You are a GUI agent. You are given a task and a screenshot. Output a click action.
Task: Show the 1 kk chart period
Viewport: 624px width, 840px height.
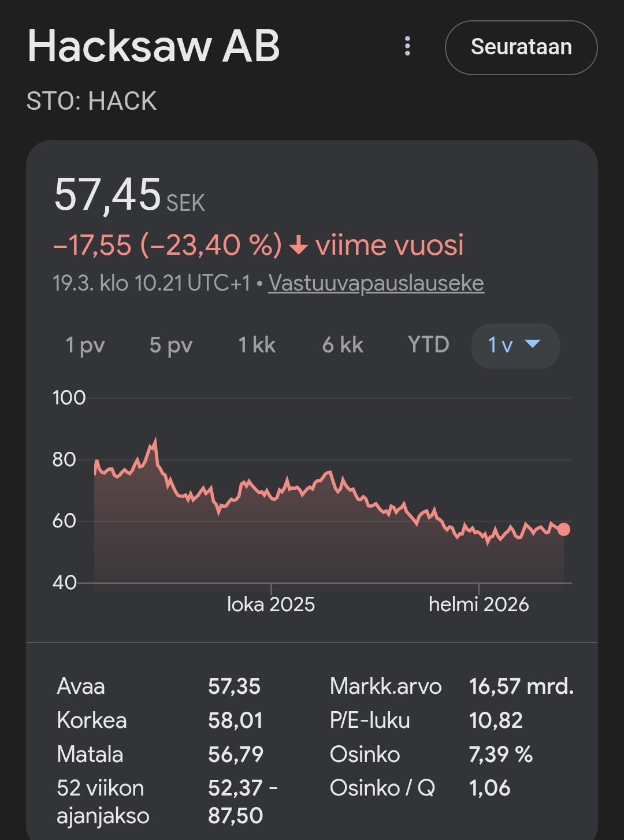(257, 345)
